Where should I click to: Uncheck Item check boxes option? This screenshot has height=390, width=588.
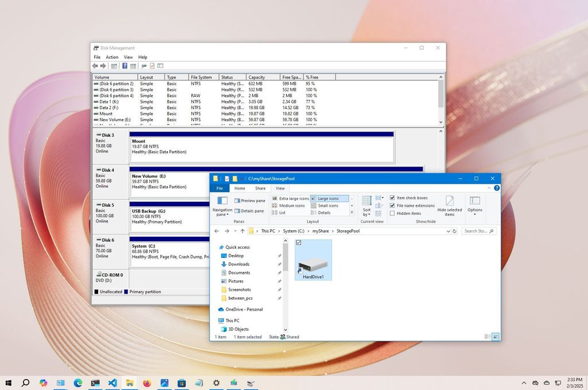392,198
